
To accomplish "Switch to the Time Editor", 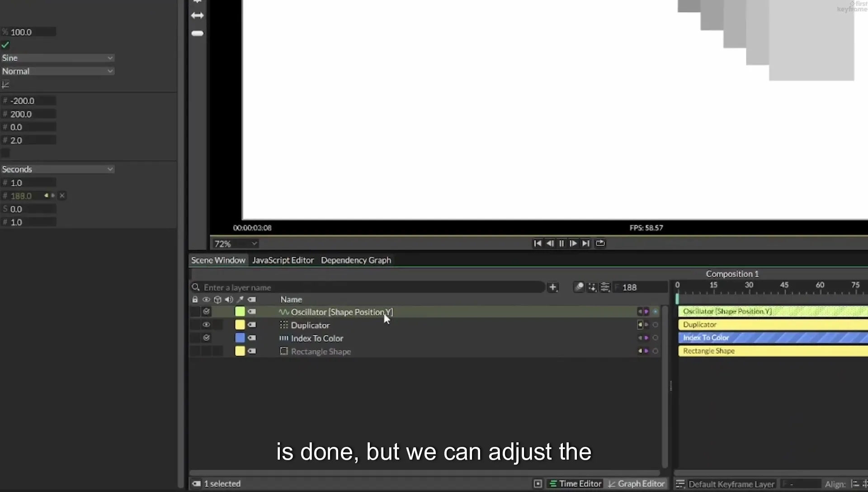I will (x=575, y=484).
